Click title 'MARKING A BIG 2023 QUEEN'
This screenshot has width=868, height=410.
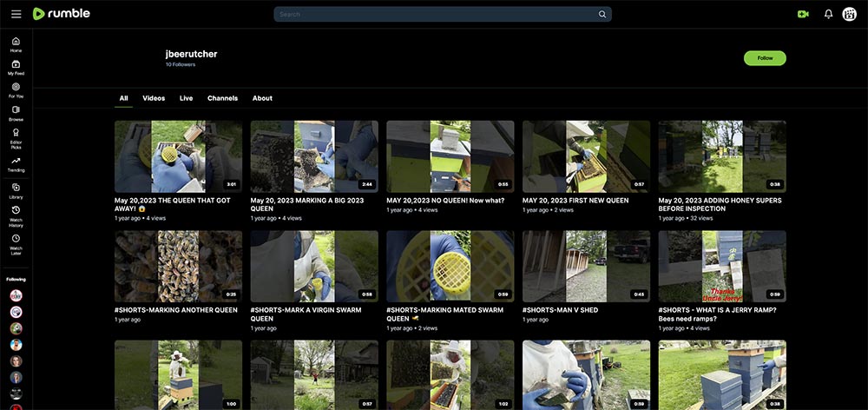coord(307,204)
